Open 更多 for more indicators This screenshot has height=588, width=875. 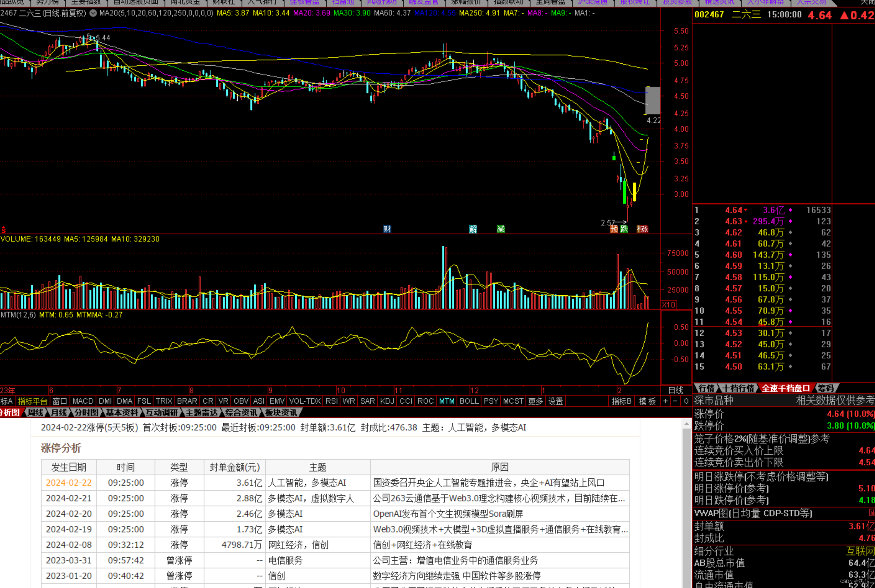coord(535,401)
